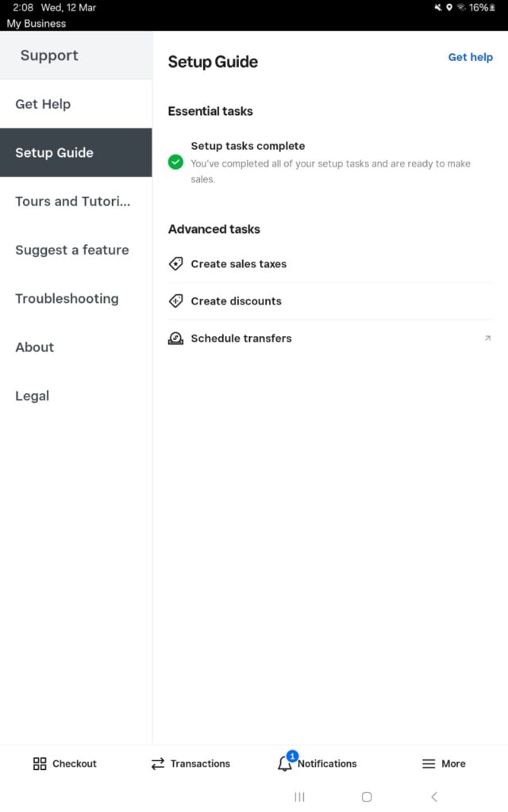Select Get Help in sidebar

[43, 104]
